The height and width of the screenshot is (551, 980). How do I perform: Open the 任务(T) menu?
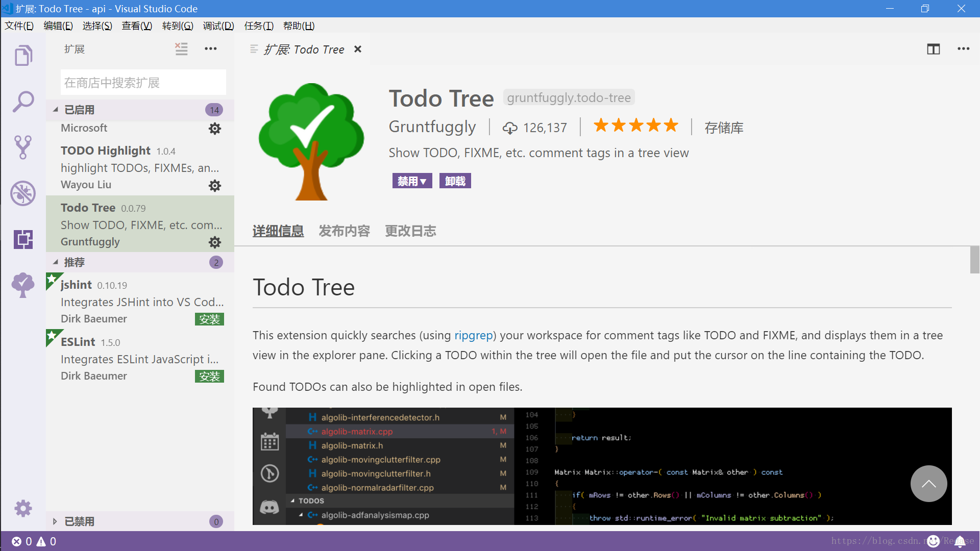click(259, 26)
